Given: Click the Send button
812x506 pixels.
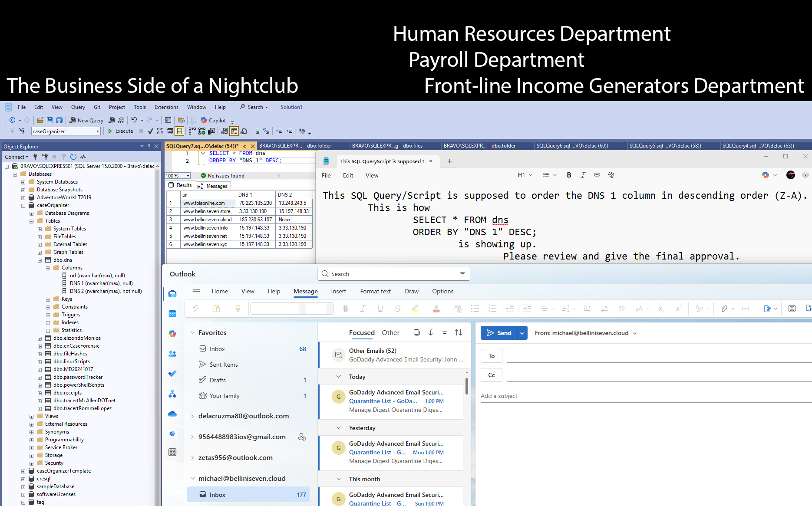Looking at the screenshot, I should pos(499,333).
